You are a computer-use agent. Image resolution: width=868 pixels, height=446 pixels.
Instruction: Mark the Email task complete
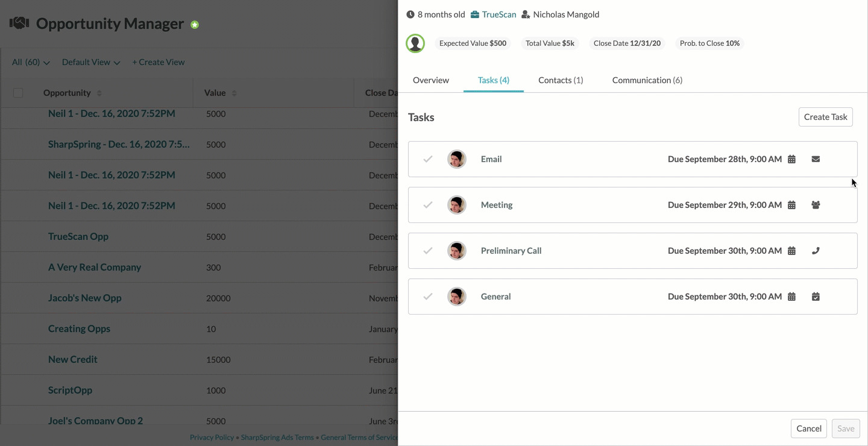click(x=428, y=159)
